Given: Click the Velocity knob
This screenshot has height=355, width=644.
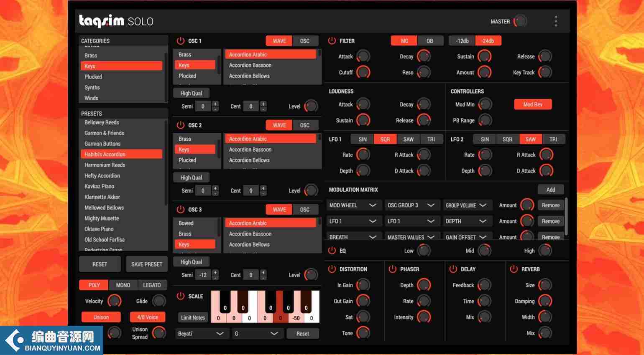Looking at the screenshot, I should click(114, 301).
